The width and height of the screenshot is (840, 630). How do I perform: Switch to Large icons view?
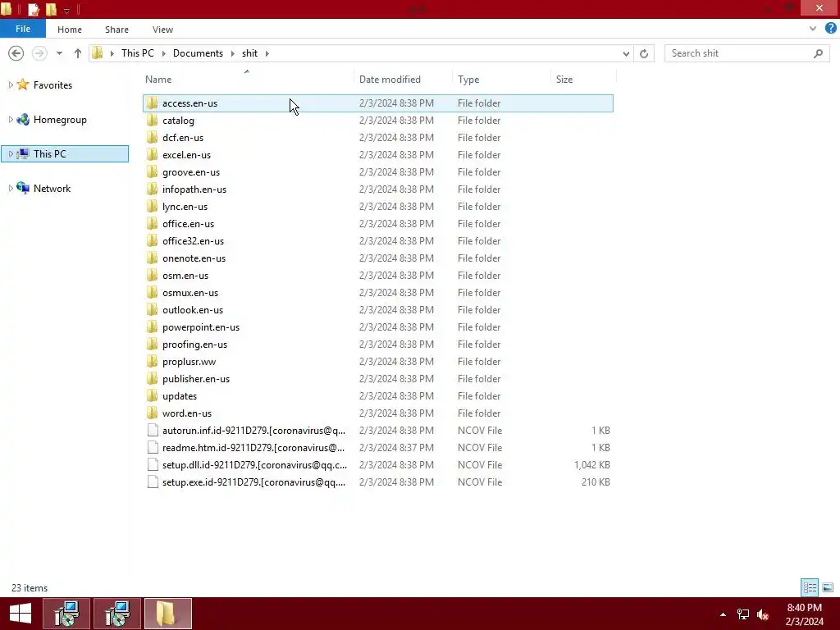[x=828, y=587]
